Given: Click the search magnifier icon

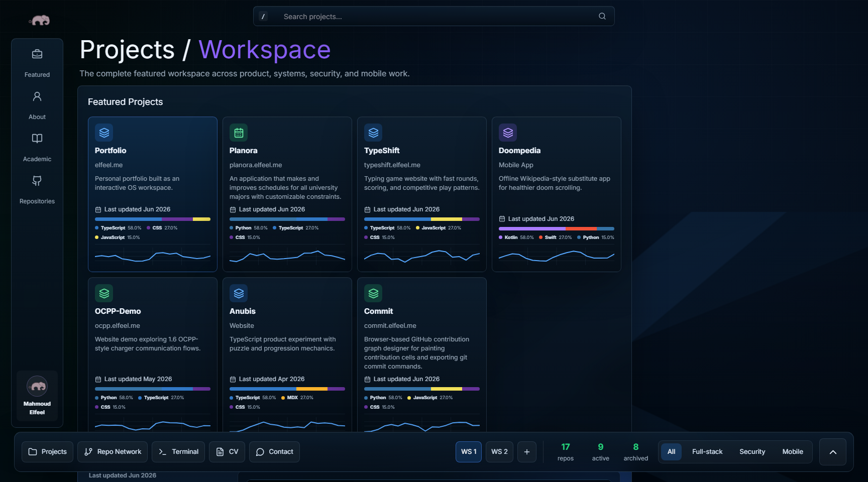Looking at the screenshot, I should click(602, 16).
